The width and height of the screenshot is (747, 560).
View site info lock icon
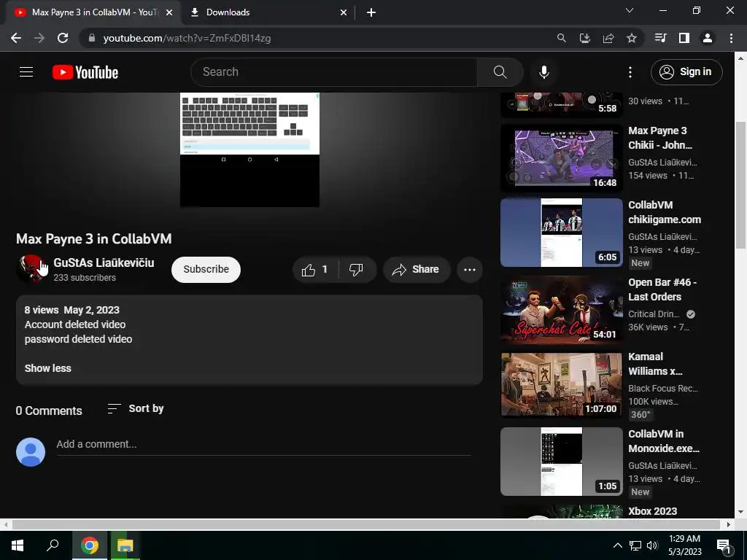[91, 38]
